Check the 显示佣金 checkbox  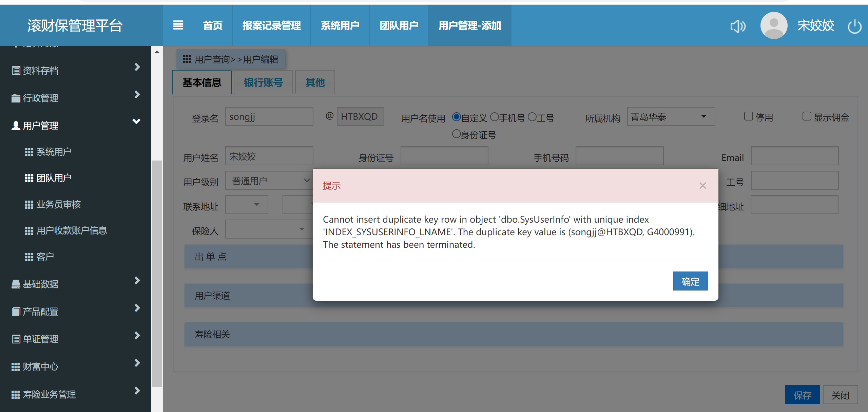[x=807, y=116]
